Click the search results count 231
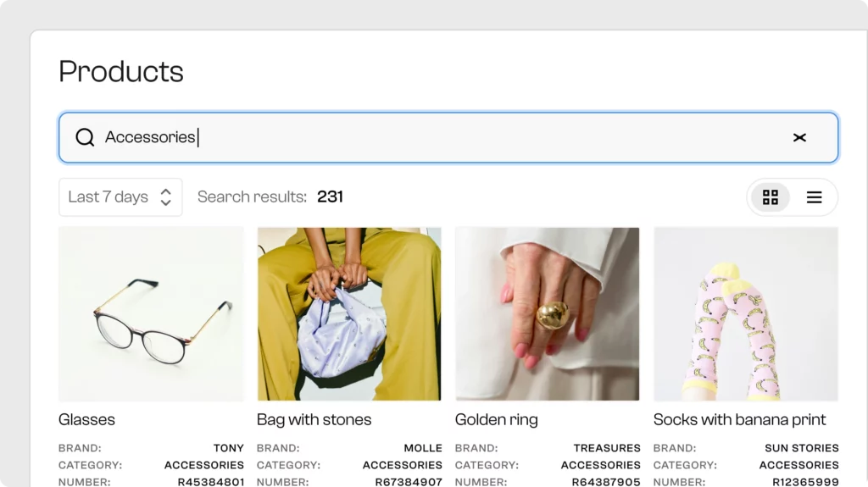 coord(330,196)
